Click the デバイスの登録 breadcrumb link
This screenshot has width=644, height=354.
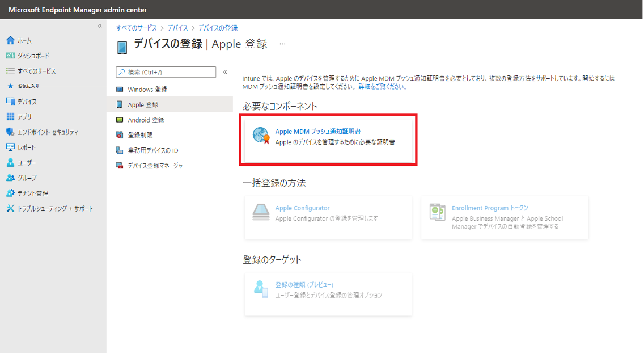pos(218,28)
